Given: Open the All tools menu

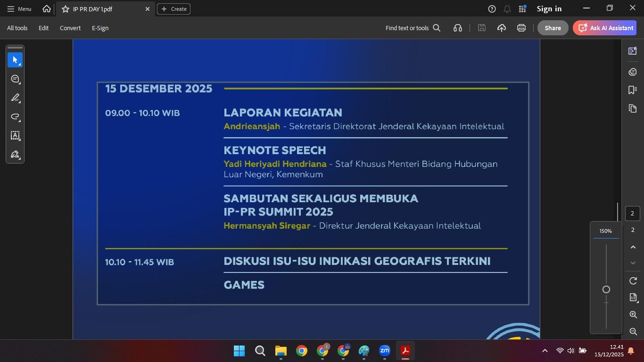Looking at the screenshot, I should pos(17,28).
